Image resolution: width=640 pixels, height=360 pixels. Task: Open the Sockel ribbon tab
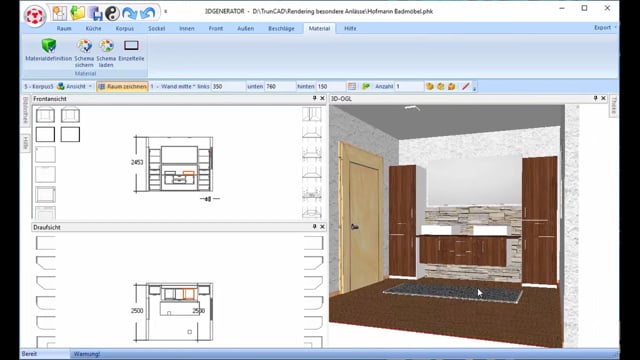(157, 28)
